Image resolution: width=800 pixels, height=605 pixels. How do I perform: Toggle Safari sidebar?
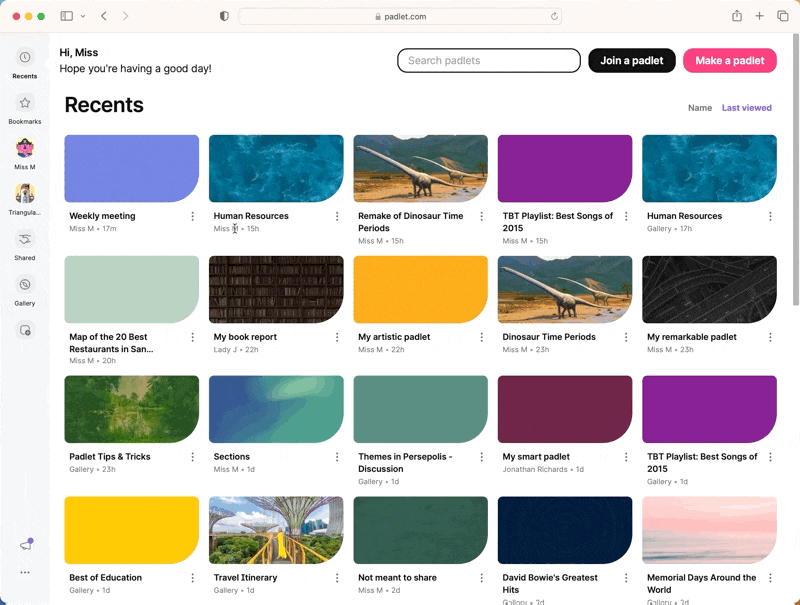[67, 16]
